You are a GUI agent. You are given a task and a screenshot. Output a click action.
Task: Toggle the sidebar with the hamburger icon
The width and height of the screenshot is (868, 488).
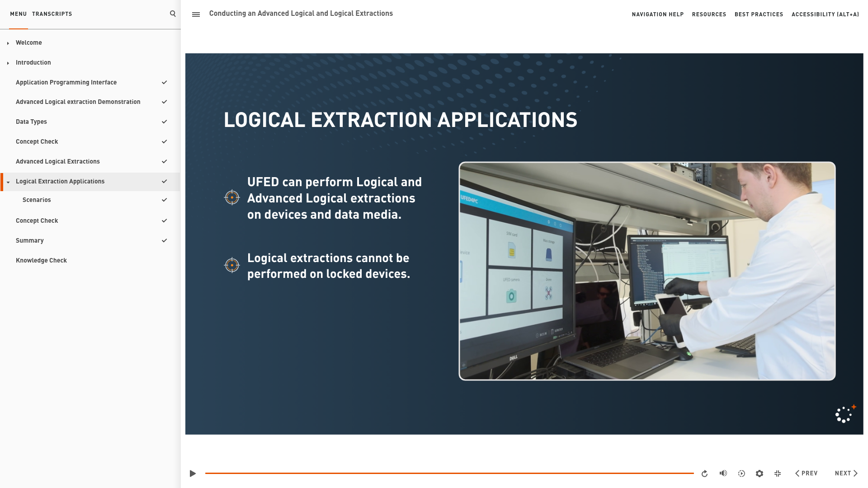click(196, 14)
